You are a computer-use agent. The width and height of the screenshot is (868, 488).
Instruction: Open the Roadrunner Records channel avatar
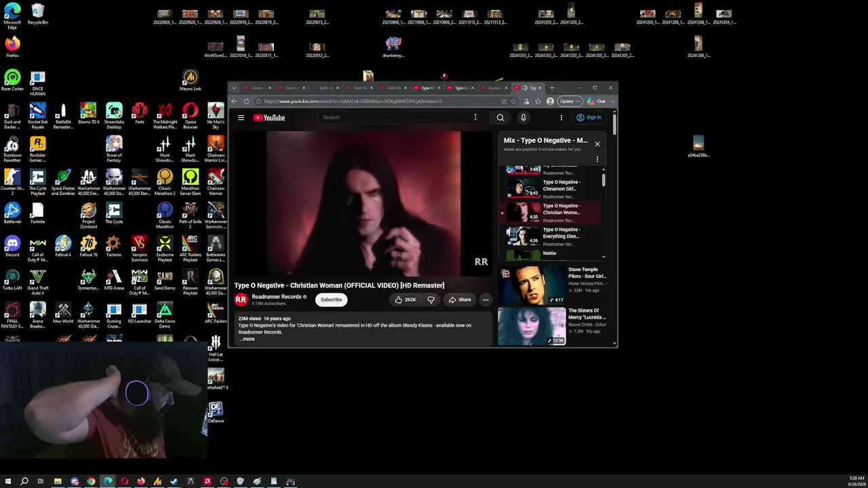click(241, 300)
